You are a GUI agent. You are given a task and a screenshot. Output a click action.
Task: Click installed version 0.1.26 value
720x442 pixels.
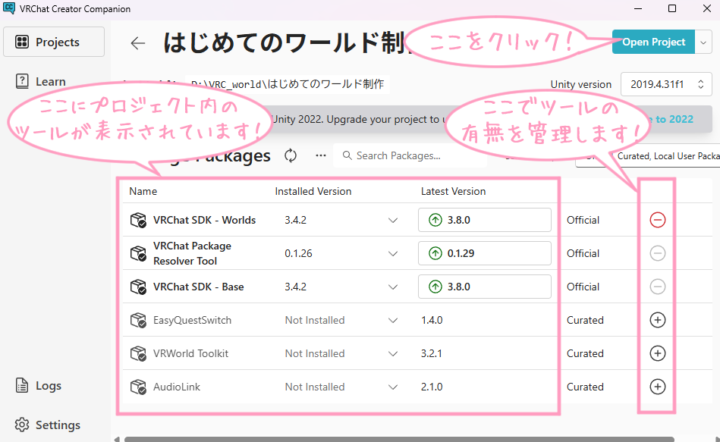298,253
